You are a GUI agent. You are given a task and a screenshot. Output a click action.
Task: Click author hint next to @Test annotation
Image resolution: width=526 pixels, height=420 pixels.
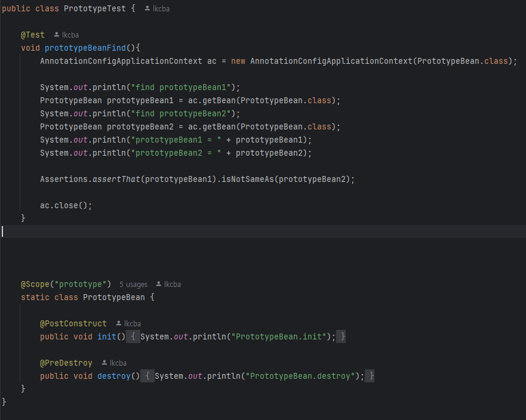coord(66,35)
